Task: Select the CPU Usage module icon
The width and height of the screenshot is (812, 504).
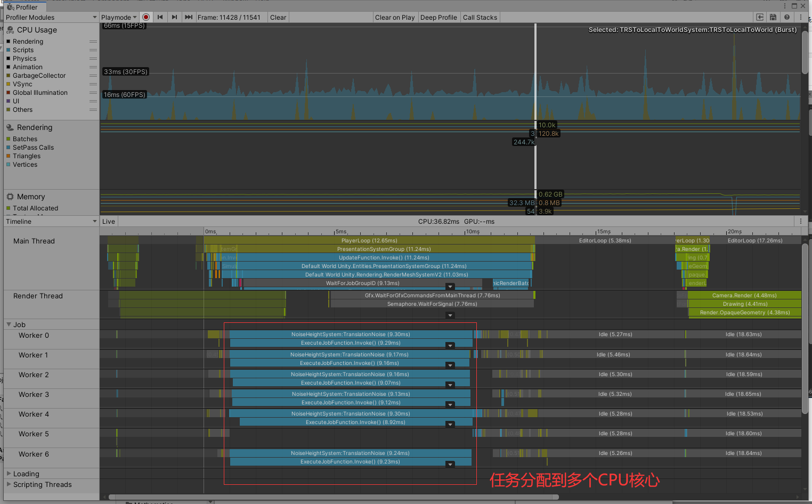Action: (10, 30)
